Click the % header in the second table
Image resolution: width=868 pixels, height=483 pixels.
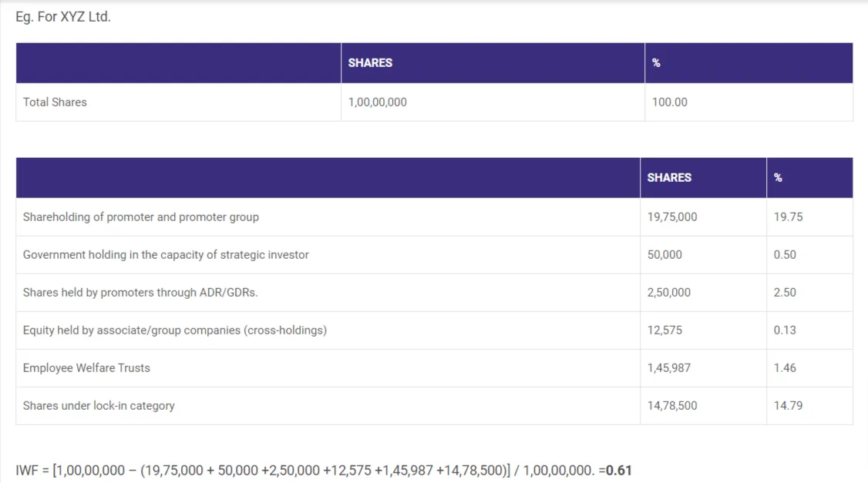tap(778, 177)
